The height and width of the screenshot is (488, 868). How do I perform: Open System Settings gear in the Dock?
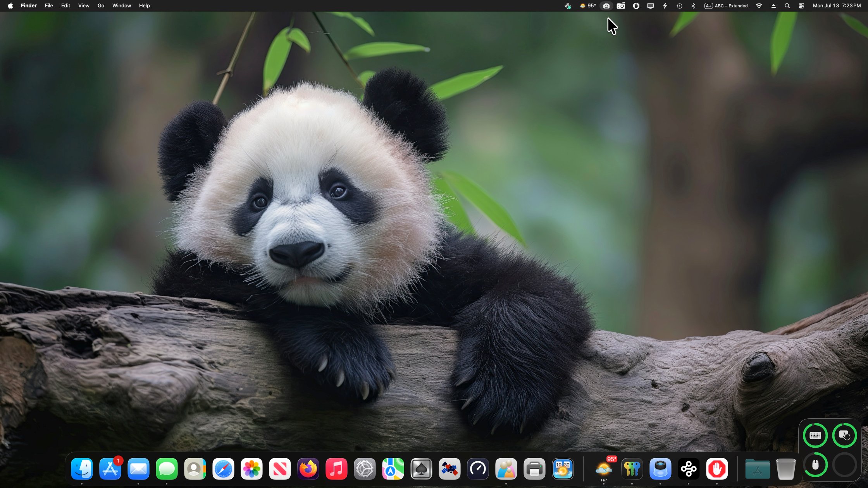pos(365,469)
